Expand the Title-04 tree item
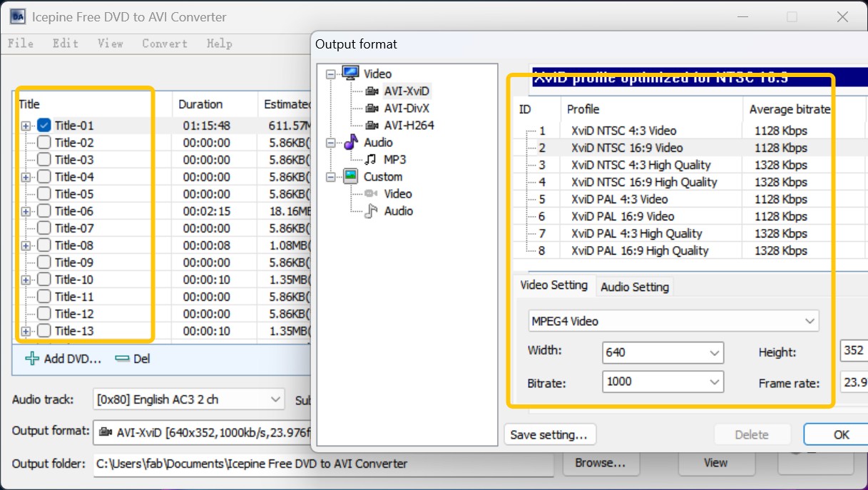 (x=24, y=176)
